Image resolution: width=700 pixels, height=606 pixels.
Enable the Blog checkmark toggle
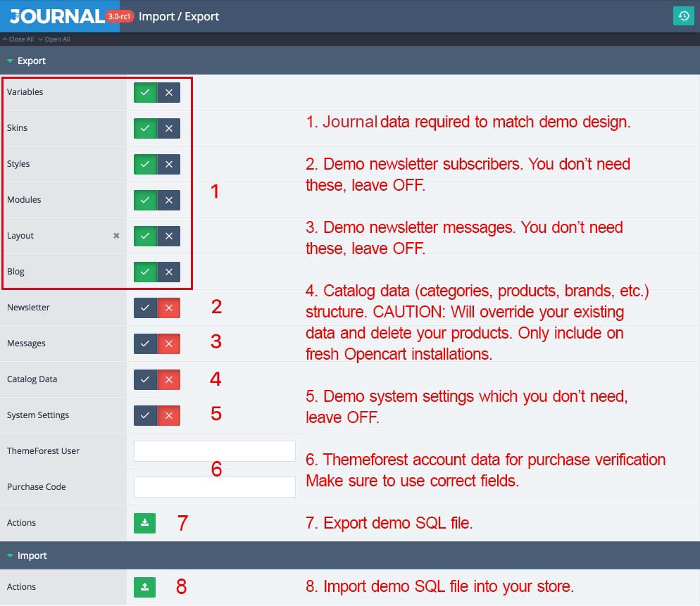(x=145, y=272)
